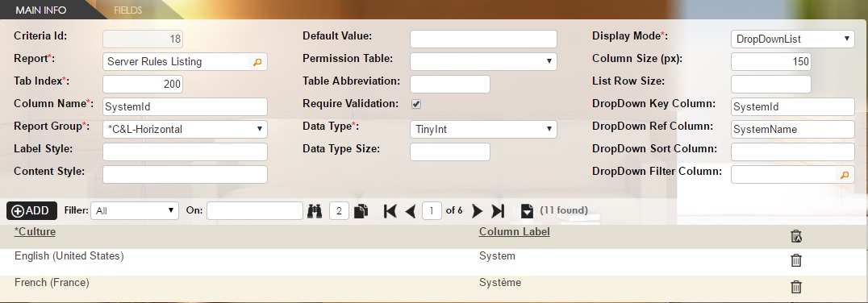Viewport: 868px width, 303px height.
Task: Jump to the last page of results
Action: [x=498, y=210]
